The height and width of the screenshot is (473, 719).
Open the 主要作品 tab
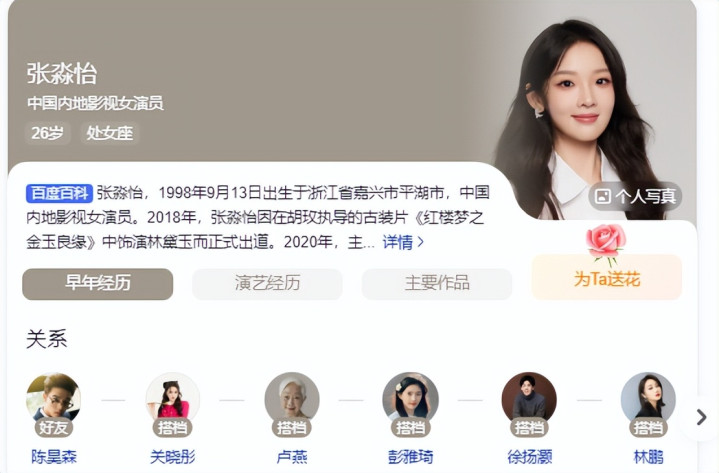437,284
